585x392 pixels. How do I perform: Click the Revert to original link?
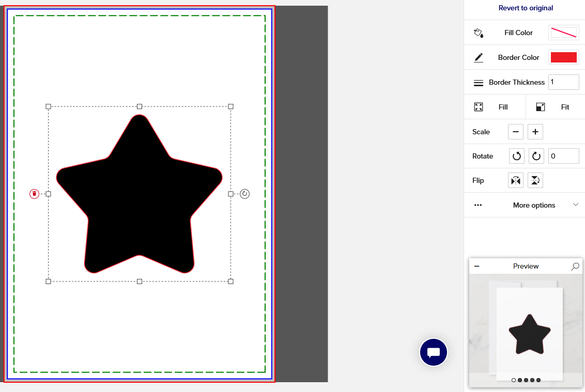click(525, 8)
